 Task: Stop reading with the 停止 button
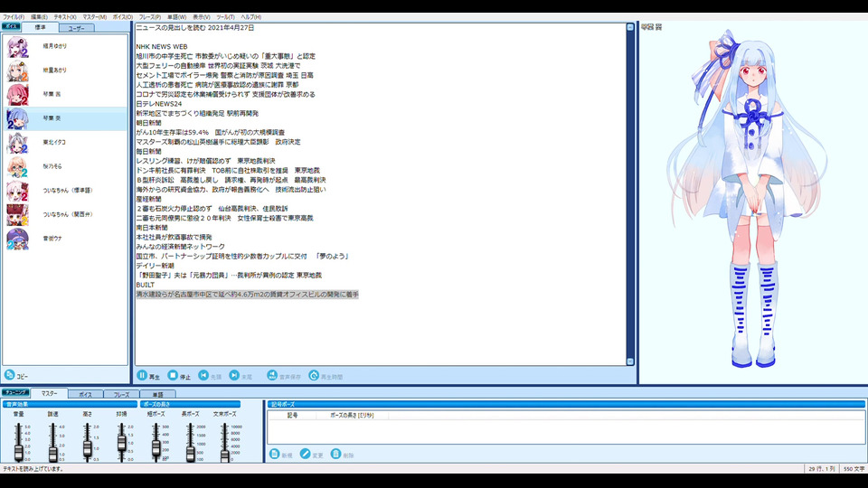pyautogui.click(x=173, y=375)
